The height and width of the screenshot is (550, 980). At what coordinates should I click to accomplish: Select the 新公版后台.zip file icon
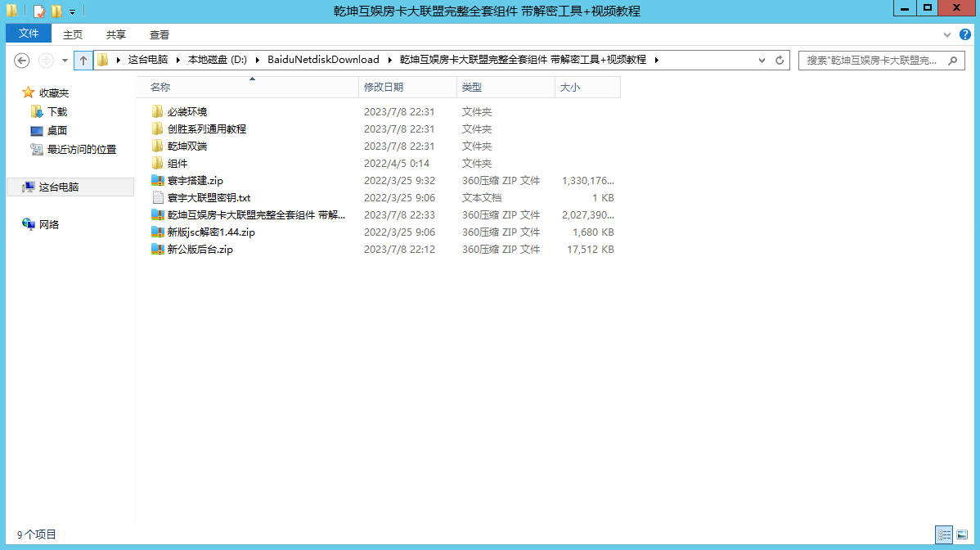(158, 250)
